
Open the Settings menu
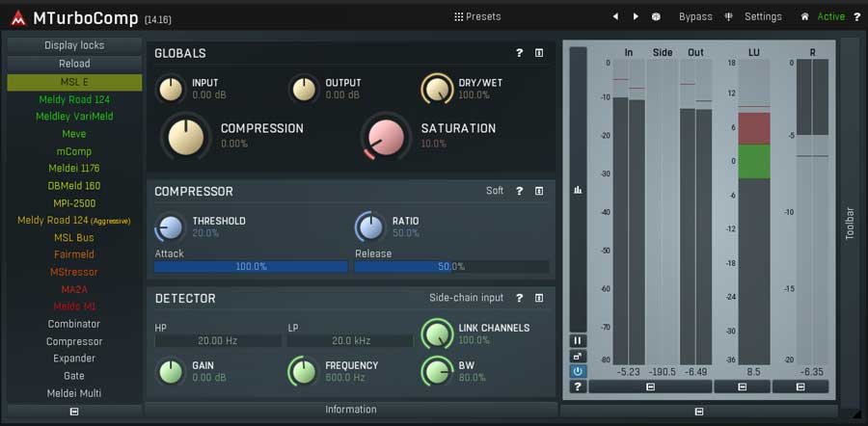(763, 16)
